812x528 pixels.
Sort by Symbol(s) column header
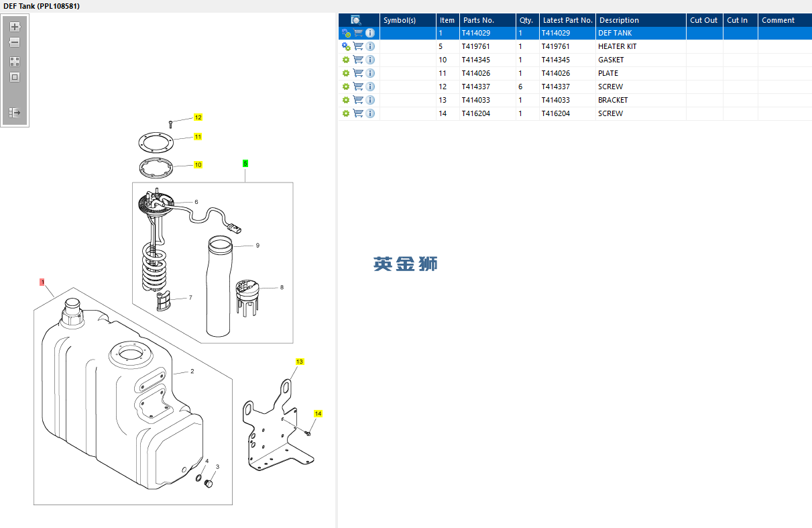click(x=408, y=20)
